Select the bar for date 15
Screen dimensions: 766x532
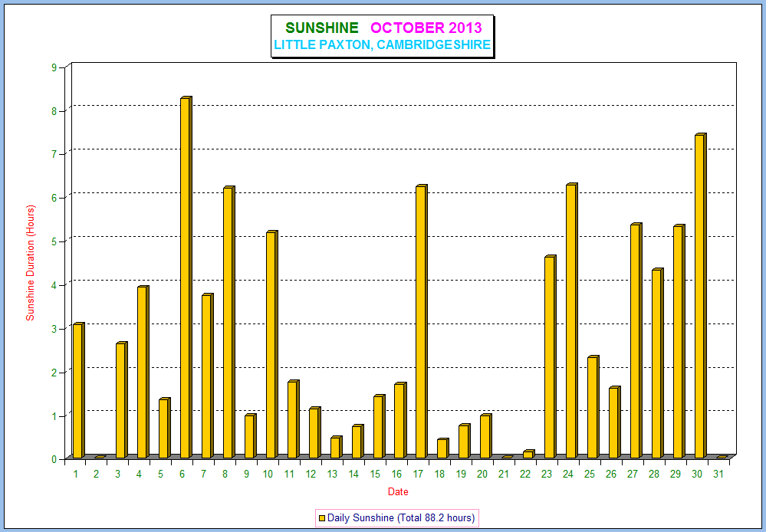[379, 426]
